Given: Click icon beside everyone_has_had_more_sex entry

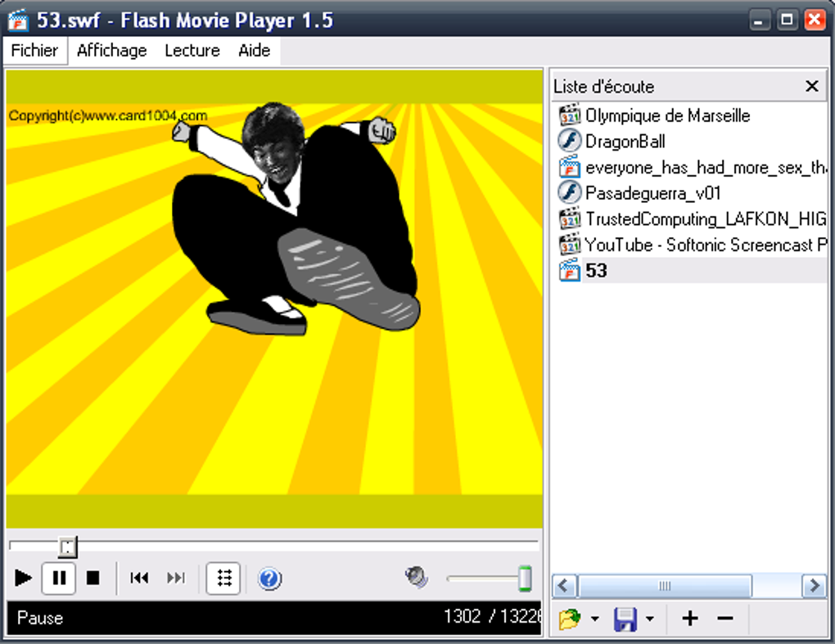Looking at the screenshot, I should point(569,167).
